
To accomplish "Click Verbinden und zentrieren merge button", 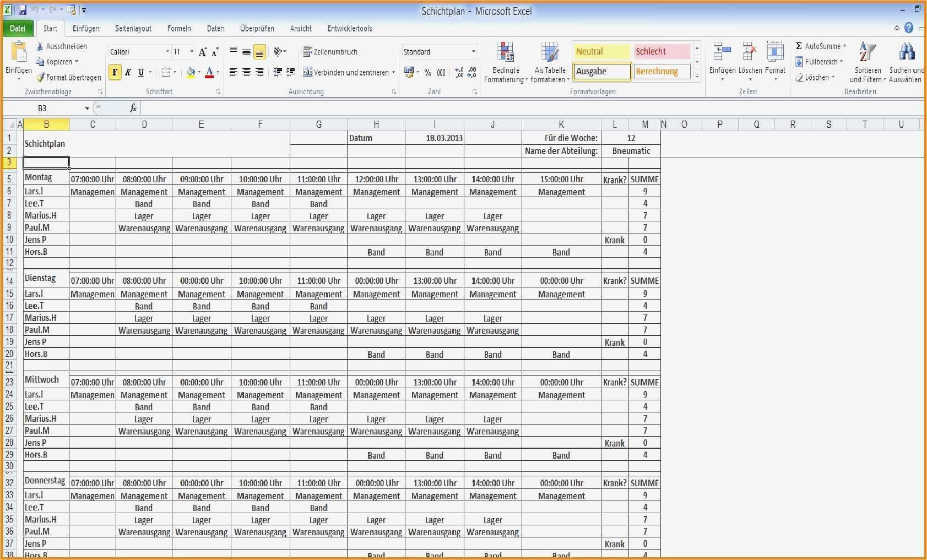I will point(349,72).
